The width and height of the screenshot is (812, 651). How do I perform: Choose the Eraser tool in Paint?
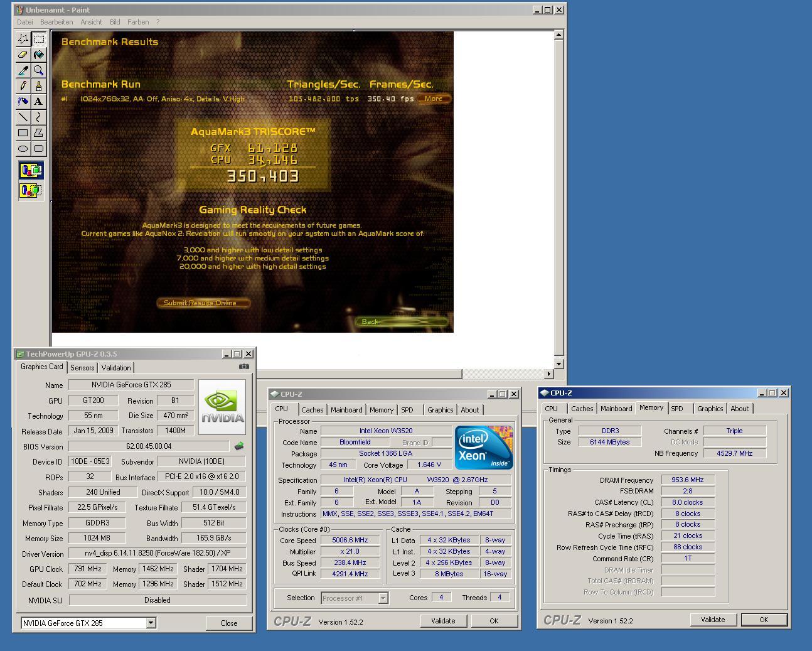23,55
